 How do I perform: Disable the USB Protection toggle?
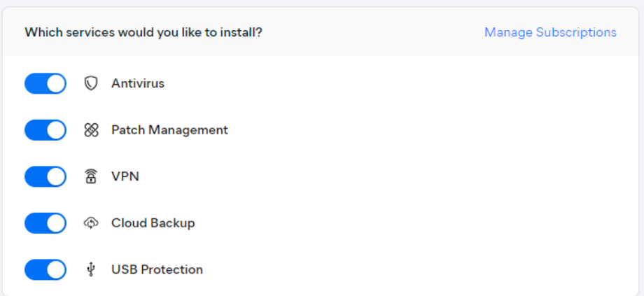click(x=45, y=269)
